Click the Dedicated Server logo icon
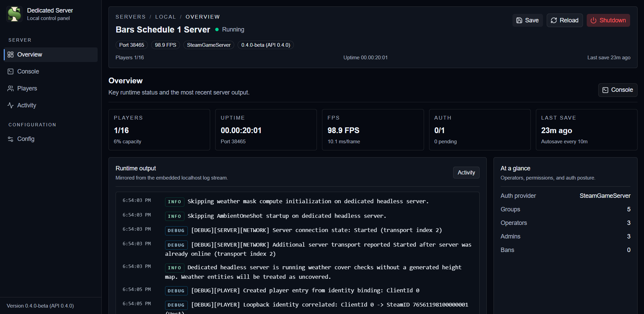Viewport: 644px width, 314px height. [x=15, y=14]
